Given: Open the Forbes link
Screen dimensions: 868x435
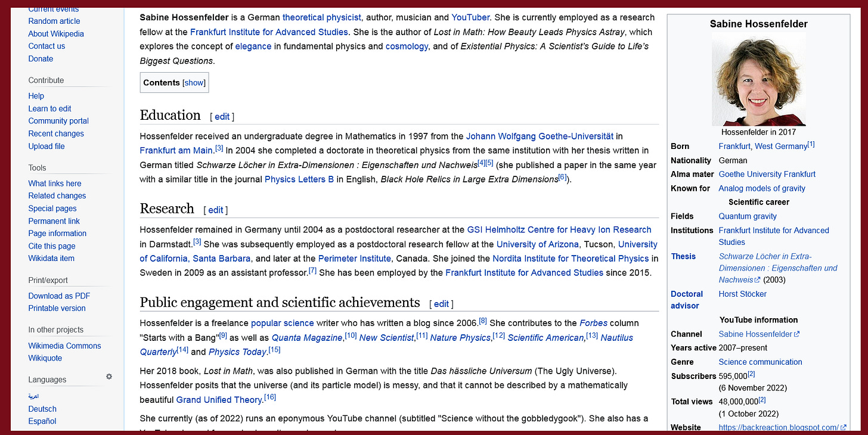Looking at the screenshot, I should (593, 323).
